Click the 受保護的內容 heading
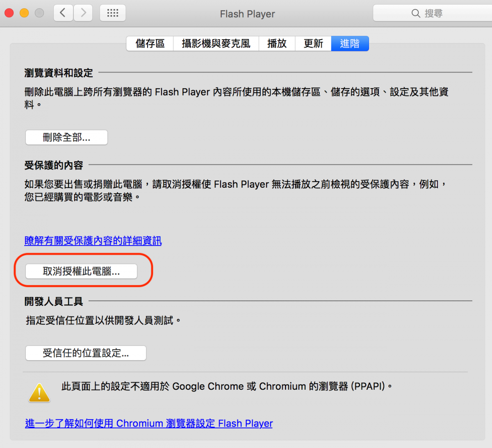The image size is (492, 448). (54, 165)
